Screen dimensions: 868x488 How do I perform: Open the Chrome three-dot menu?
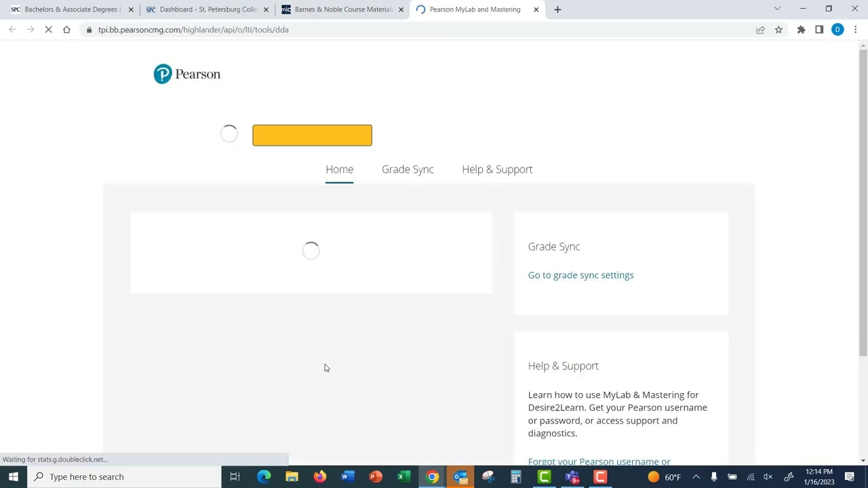tap(855, 30)
